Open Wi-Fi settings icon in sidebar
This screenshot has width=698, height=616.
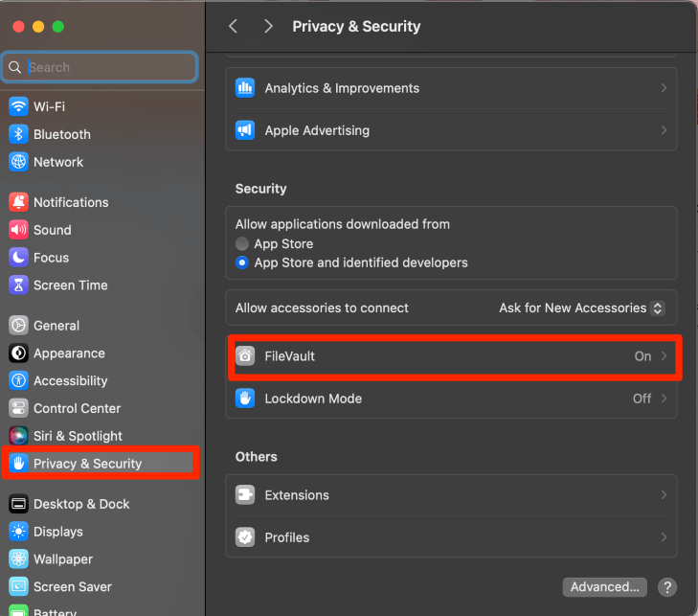coord(18,106)
